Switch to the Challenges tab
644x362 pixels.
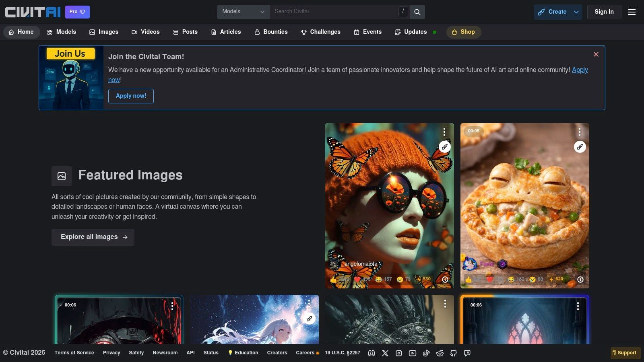pos(321,32)
